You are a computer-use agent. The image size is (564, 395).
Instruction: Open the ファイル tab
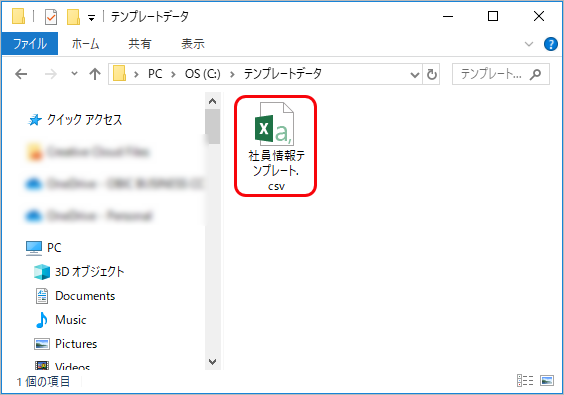click(30, 44)
